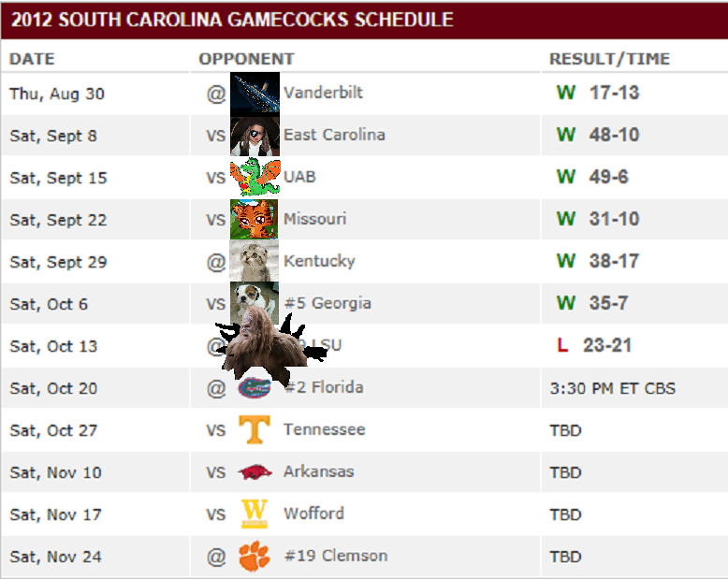Click the kitten photo beside Kentucky
The width and height of the screenshot is (728, 579).
pyautogui.click(x=255, y=261)
